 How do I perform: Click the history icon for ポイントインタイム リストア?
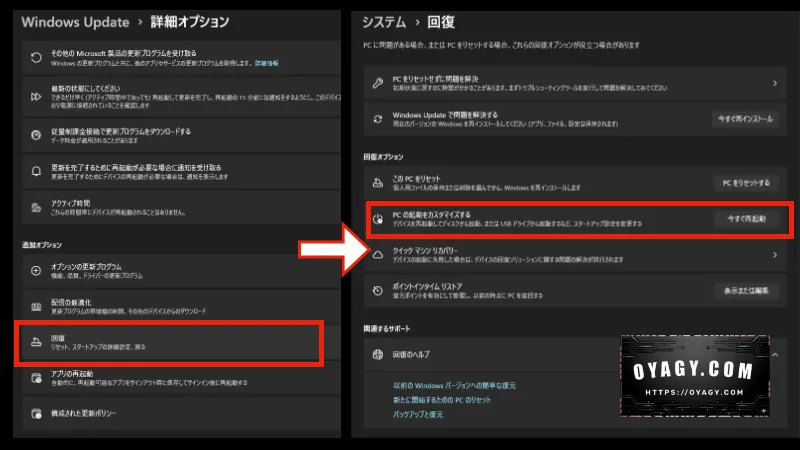tap(378, 290)
